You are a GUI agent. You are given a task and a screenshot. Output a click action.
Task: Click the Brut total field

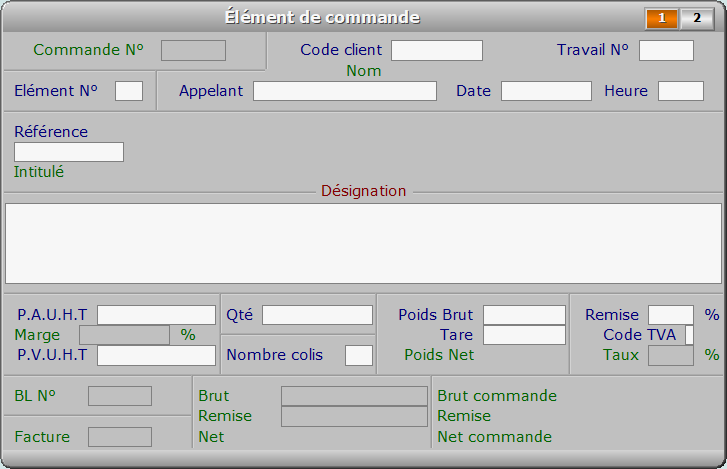click(x=354, y=396)
